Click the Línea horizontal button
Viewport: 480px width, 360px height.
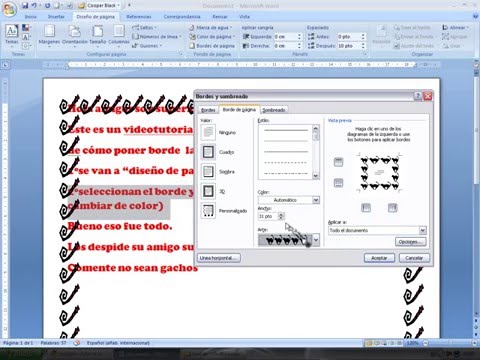pyautogui.click(x=219, y=258)
